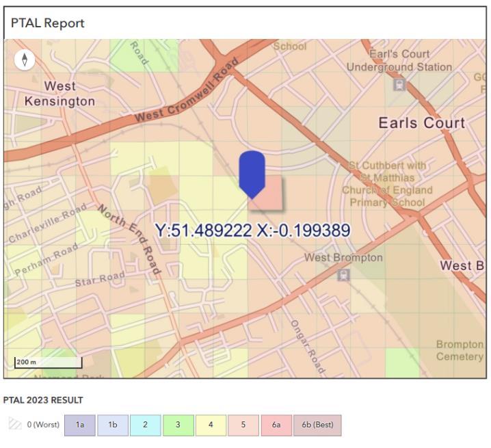This screenshot has width=491, height=448.
Task: Select the 0 (Worst) hatched legend swatch
Action: (15, 425)
